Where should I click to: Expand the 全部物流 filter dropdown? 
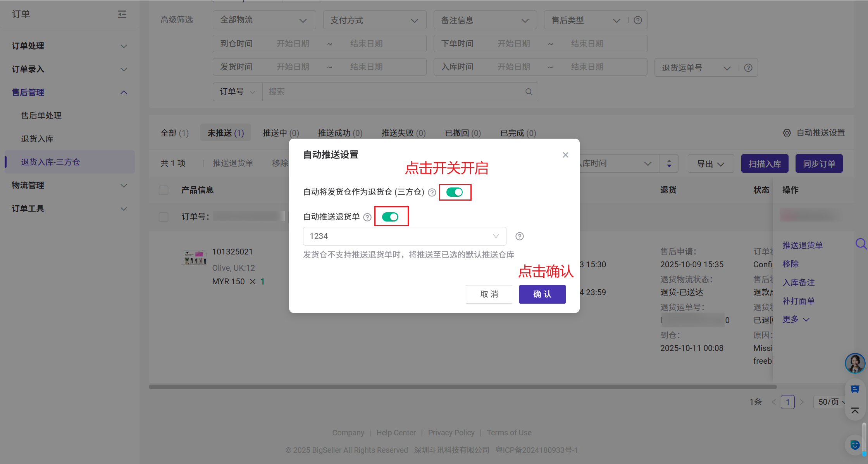click(x=264, y=20)
